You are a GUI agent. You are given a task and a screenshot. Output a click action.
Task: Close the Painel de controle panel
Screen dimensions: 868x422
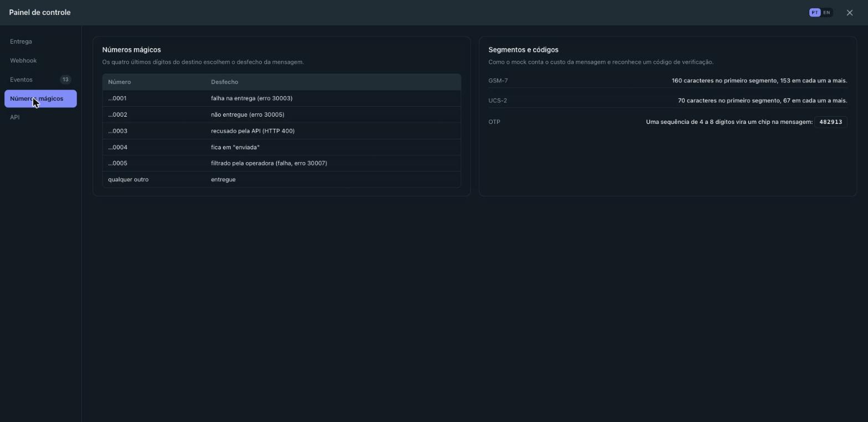(850, 13)
